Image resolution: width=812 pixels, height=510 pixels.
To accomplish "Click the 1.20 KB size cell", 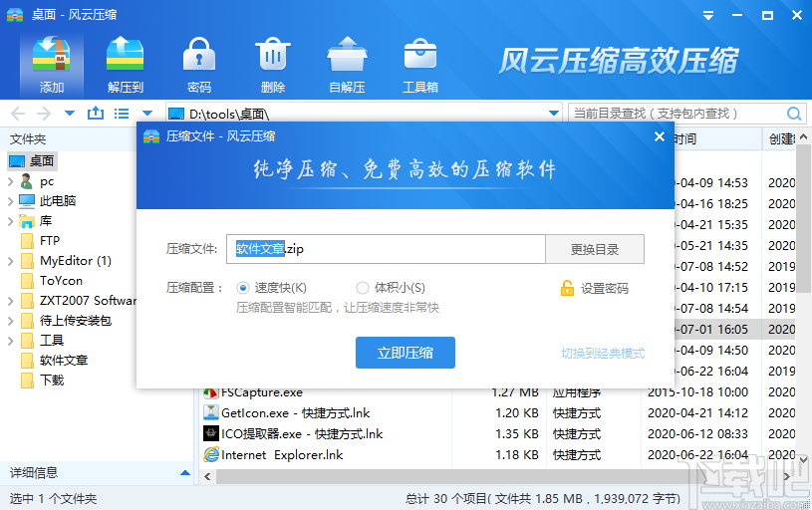I will click(516, 412).
